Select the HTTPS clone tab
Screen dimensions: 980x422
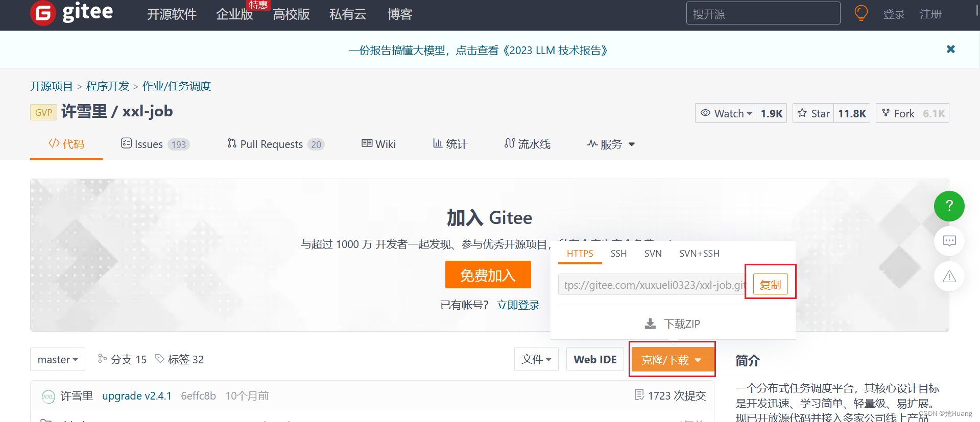pos(580,253)
